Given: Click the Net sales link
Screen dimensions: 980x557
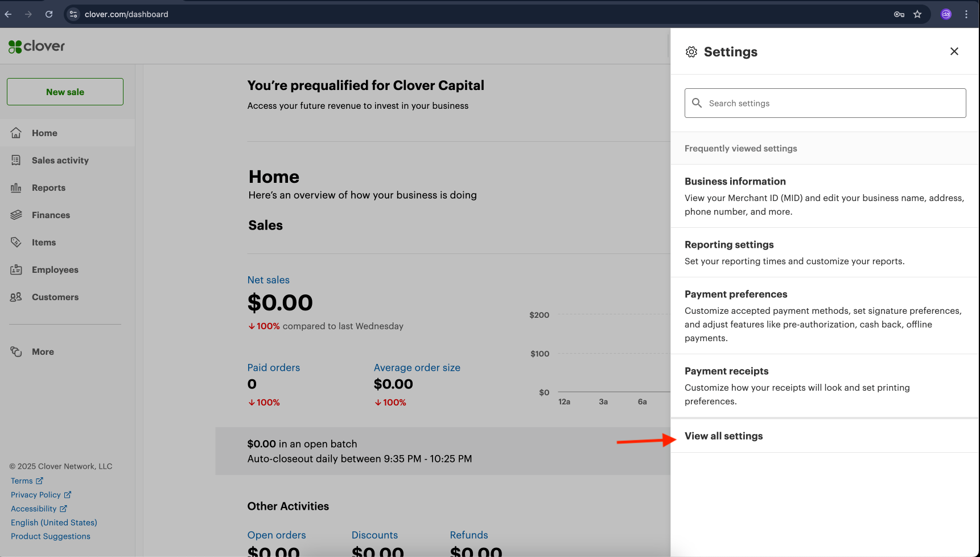Looking at the screenshot, I should (x=268, y=280).
